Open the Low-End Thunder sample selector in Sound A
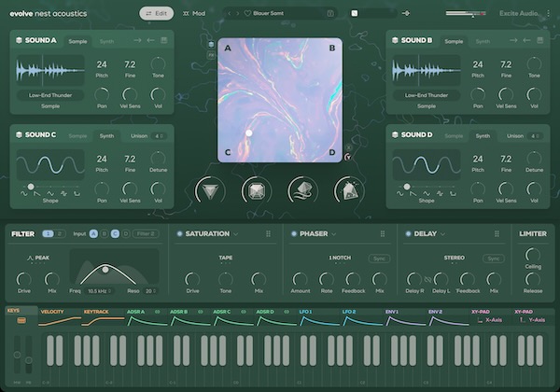The image size is (560, 392). (x=50, y=95)
